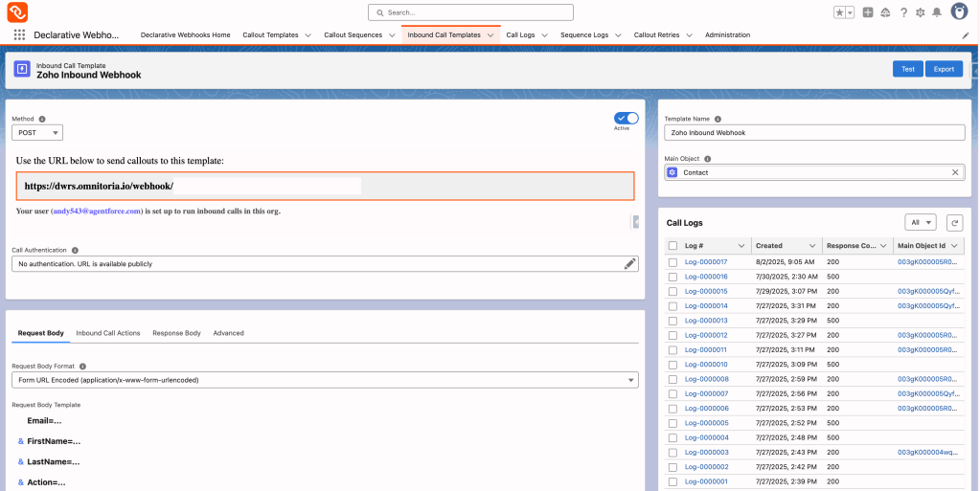Click the Test button
The image size is (980, 491).
907,69
